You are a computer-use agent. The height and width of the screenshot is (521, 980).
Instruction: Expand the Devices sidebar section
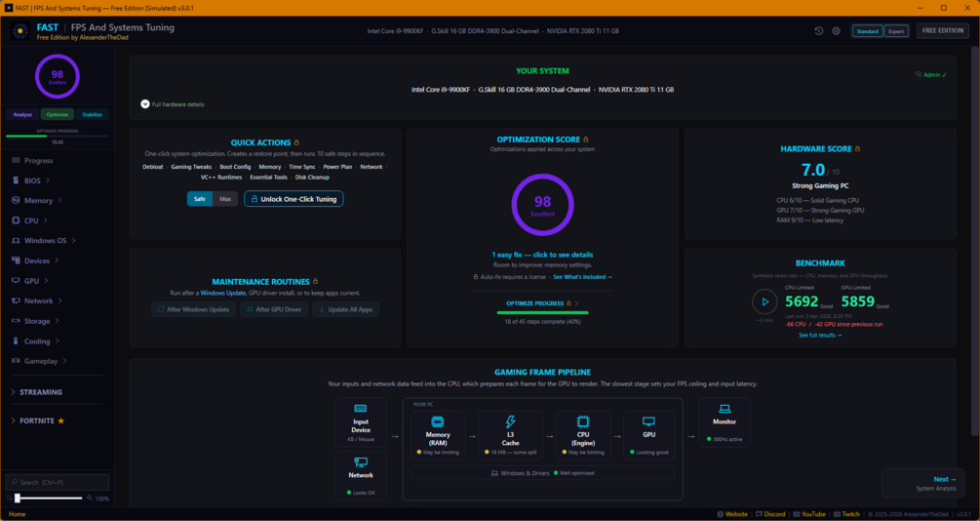click(35, 260)
